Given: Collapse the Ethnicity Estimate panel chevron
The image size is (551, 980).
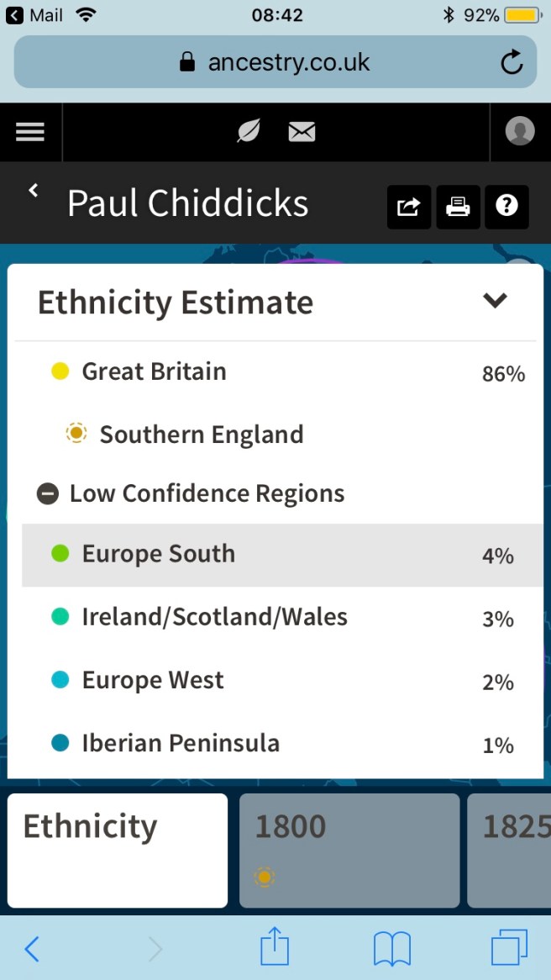Looking at the screenshot, I should click(496, 300).
